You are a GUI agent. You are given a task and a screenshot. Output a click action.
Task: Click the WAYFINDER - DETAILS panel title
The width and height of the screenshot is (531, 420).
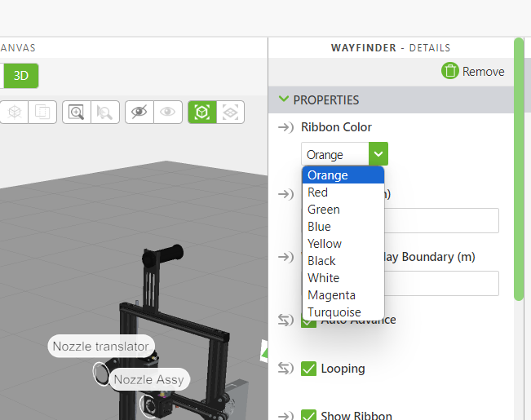point(391,48)
